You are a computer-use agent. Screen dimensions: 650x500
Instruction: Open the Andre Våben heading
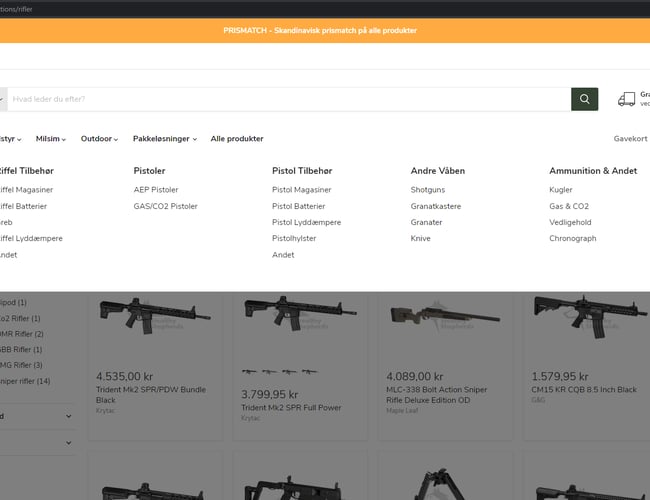438,171
